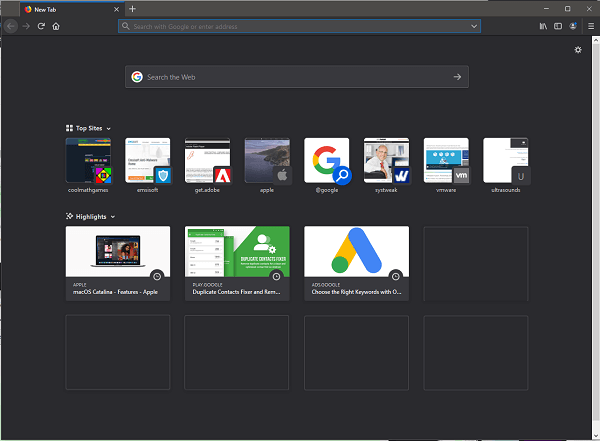The height and width of the screenshot is (441, 600).
Task: Open macOS Catalina Features Apple highlight
Action: 118,263
